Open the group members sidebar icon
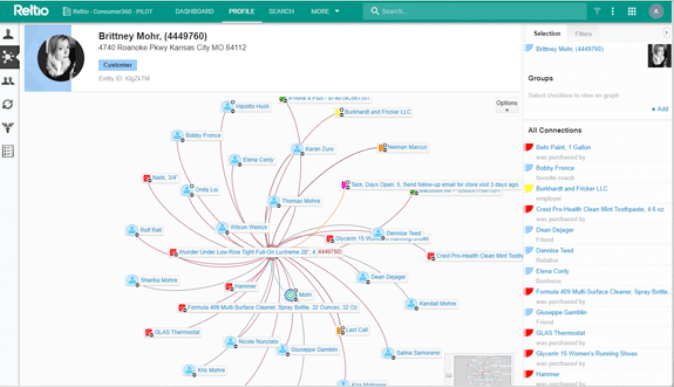This screenshot has height=387, width=674. point(8,80)
